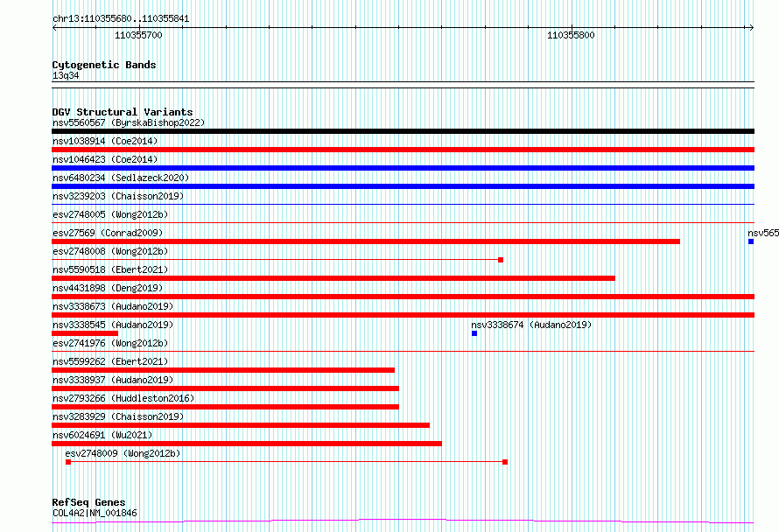Click the 110355800 ruler position tick
779x532 pixels.
coord(572,28)
